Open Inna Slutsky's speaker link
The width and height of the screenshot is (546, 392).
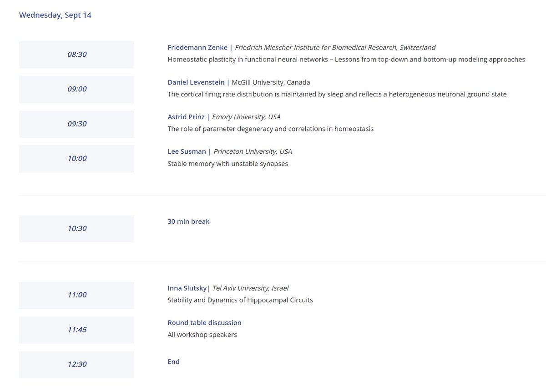click(187, 288)
